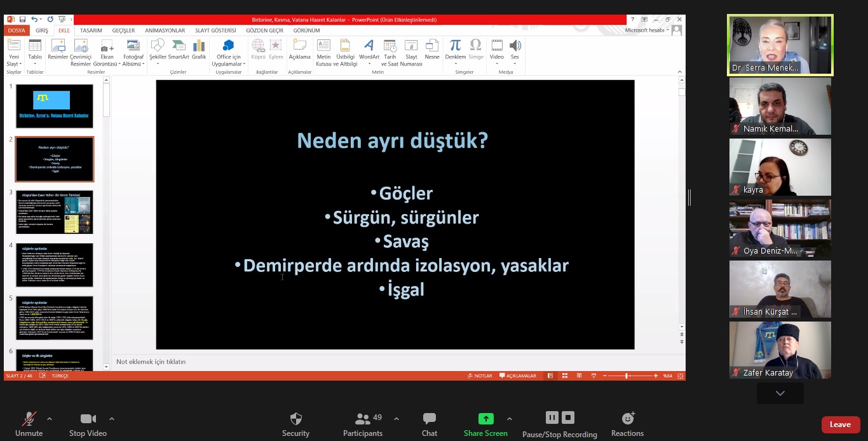Stop Video camera in Zoom
Screen dimensions: 868x441
pos(88,424)
